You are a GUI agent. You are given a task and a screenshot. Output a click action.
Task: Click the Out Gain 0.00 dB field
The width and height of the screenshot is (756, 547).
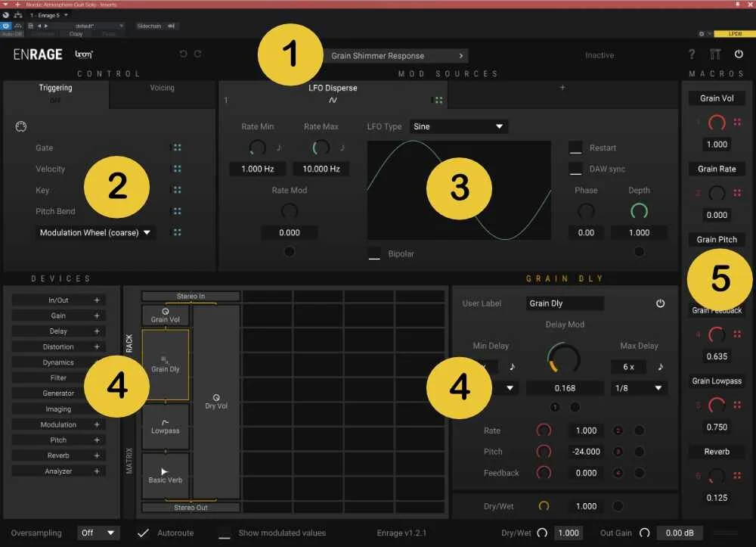click(680, 533)
